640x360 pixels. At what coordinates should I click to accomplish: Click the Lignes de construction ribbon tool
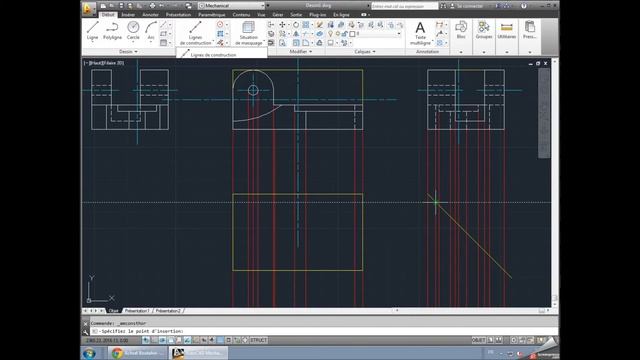196,33
